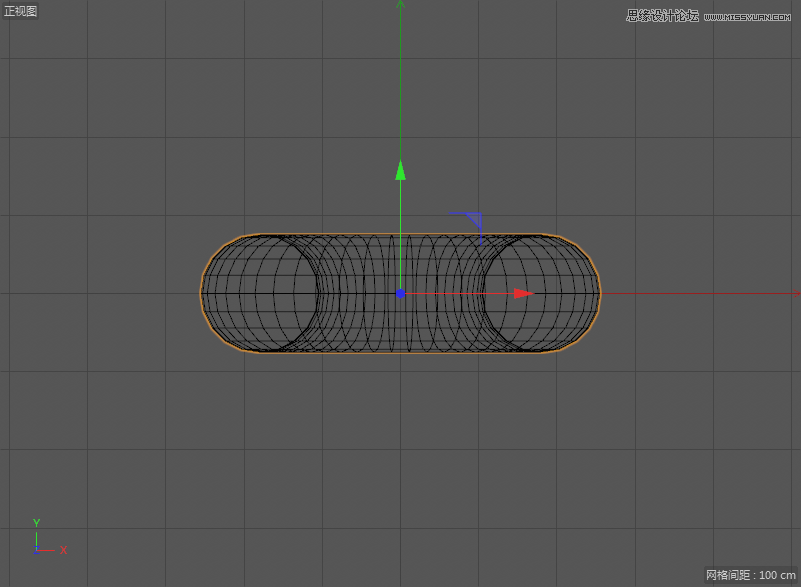Click the green Y-axis arrowhead on the gizmo
This screenshot has width=801, height=587.
click(x=400, y=170)
